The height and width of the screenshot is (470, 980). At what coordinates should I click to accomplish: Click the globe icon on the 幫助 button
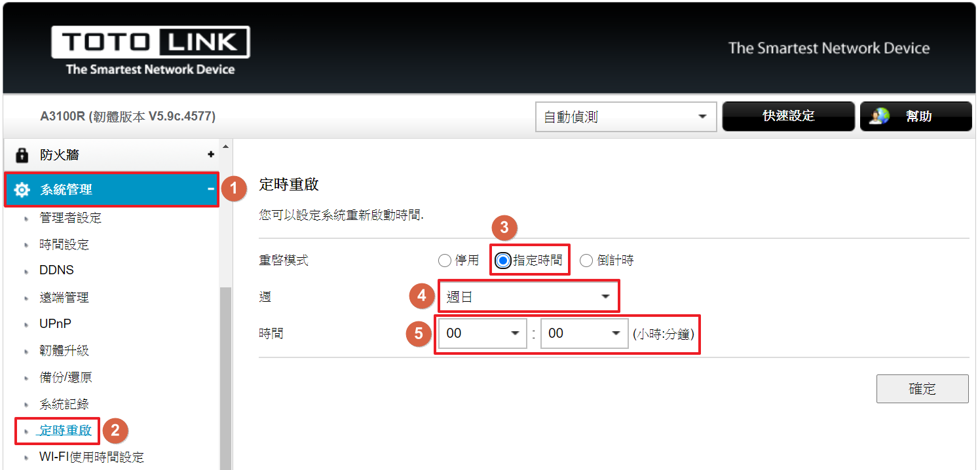879,117
